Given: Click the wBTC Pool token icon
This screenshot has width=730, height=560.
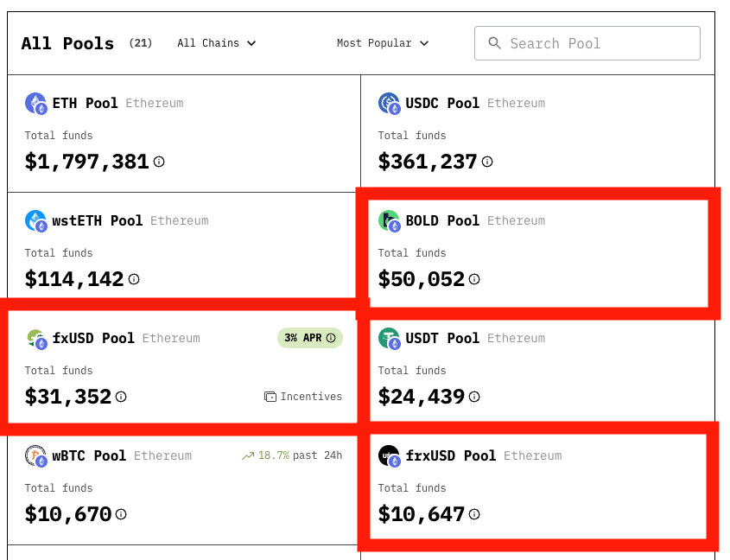Looking at the screenshot, I should point(35,455).
